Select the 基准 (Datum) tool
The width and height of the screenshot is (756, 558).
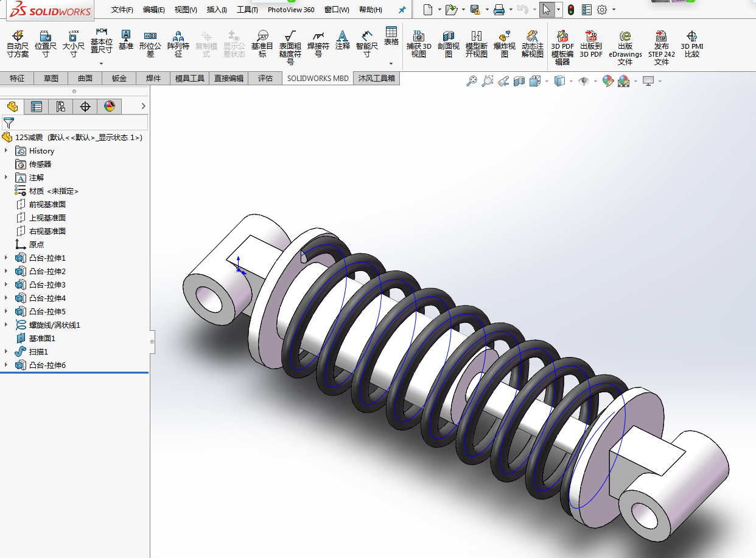(126, 40)
